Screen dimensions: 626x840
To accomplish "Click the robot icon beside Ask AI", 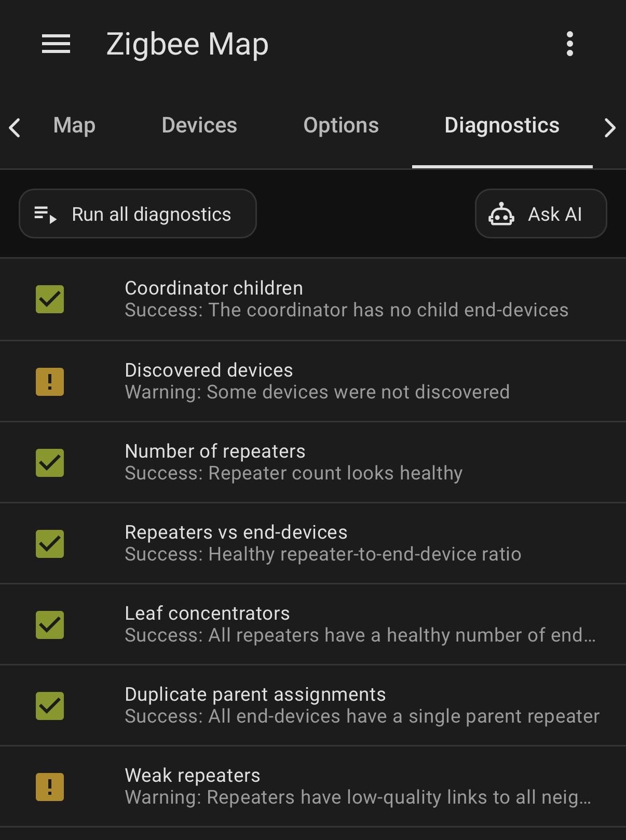I will [501, 214].
